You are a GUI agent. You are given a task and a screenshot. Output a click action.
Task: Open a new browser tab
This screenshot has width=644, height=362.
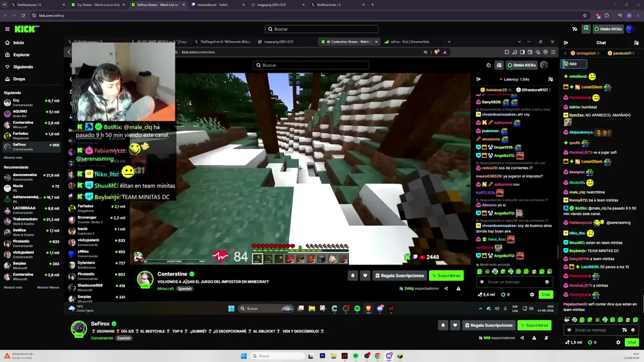[372, 5]
